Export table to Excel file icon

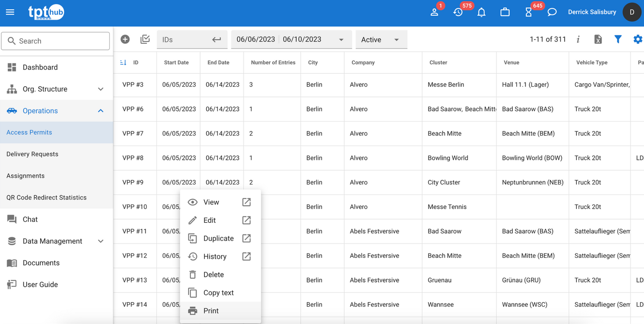coord(598,40)
